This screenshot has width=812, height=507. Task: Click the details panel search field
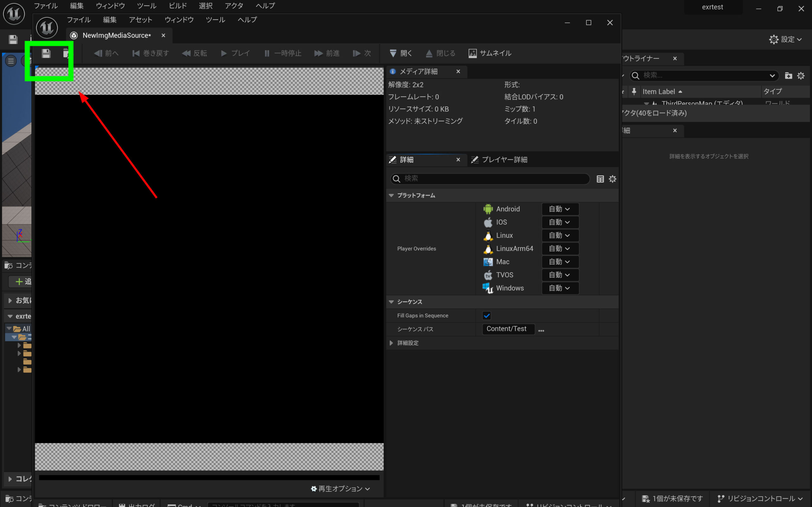click(490, 179)
